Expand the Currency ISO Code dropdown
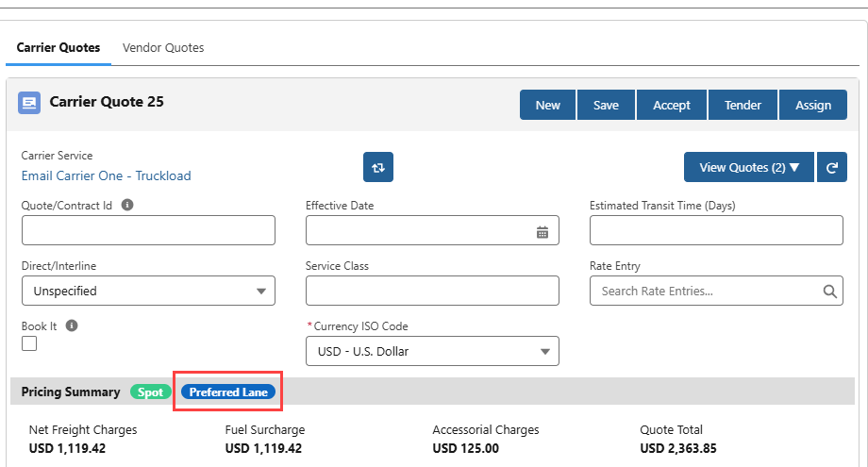868x467 pixels. click(432, 351)
